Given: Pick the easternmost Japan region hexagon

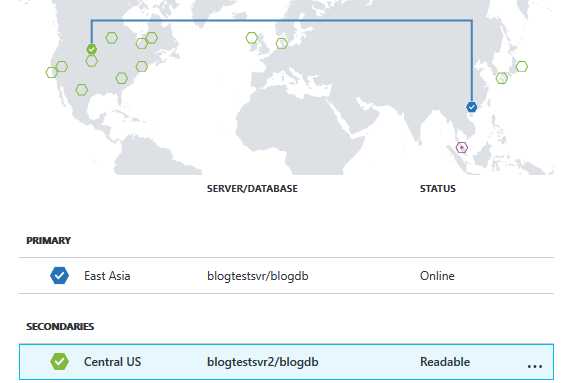Looking at the screenshot, I should (522, 66).
